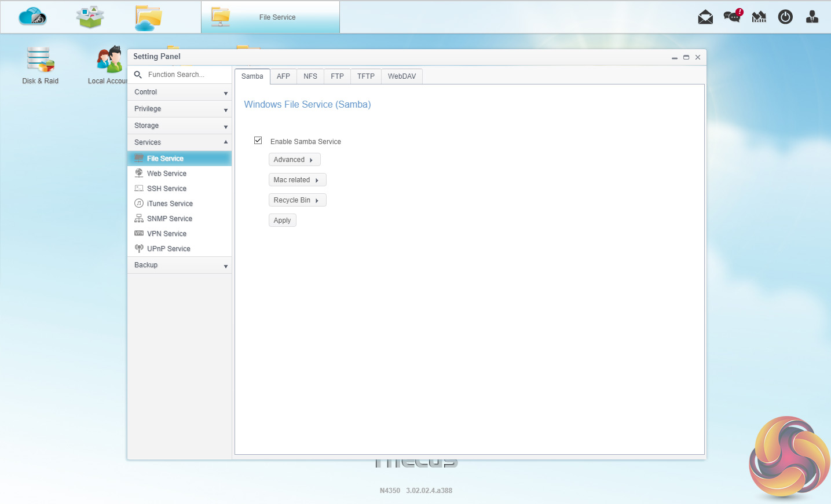Viewport: 831px width, 504px height.
Task: Click the power icon
Action: click(x=785, y=17)
